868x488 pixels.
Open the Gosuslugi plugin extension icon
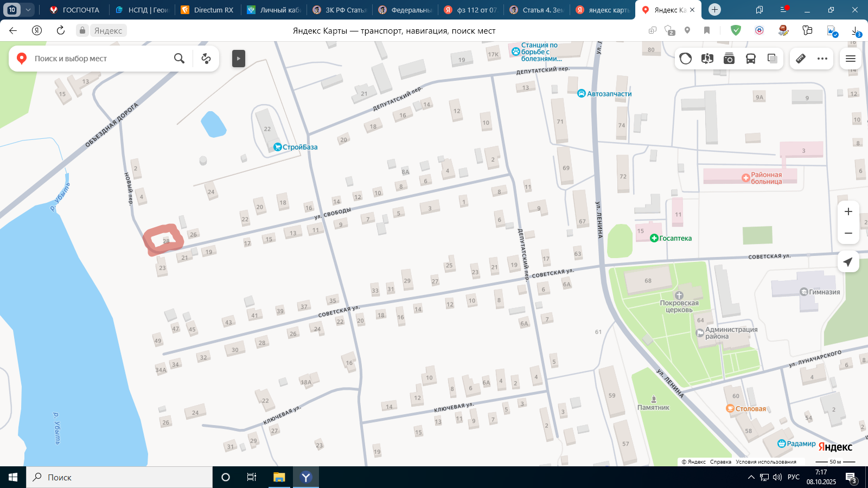coord(759,30)
